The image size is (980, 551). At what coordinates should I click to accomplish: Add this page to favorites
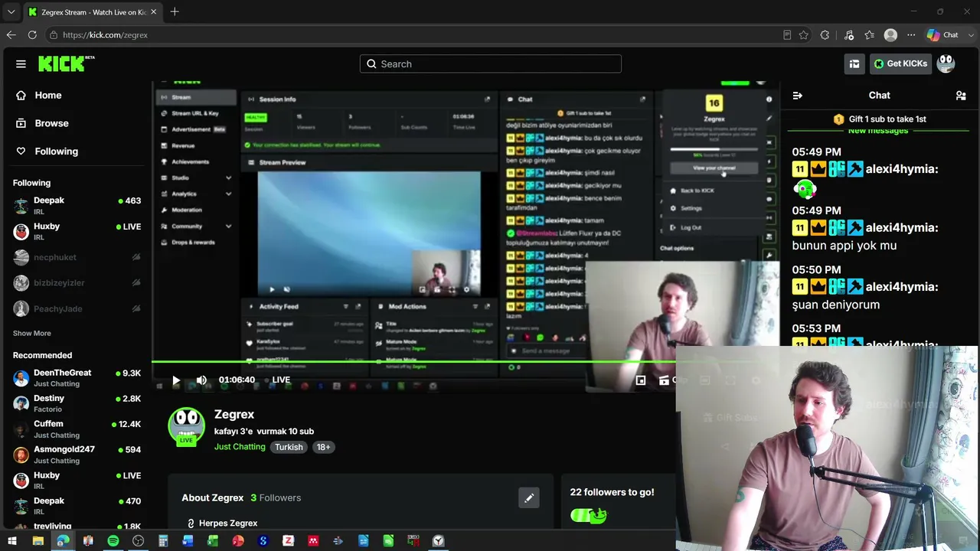pyautogui.click(x=803, y=35)
